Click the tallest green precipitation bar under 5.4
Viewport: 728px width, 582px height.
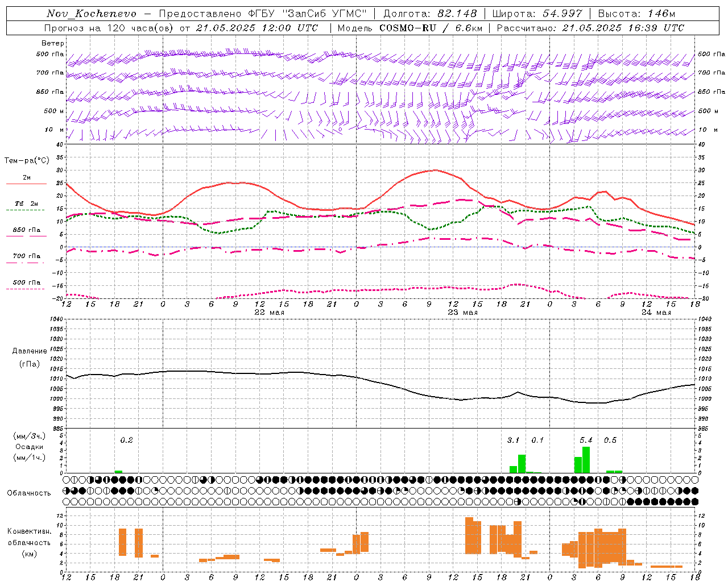tap(586, 460)
